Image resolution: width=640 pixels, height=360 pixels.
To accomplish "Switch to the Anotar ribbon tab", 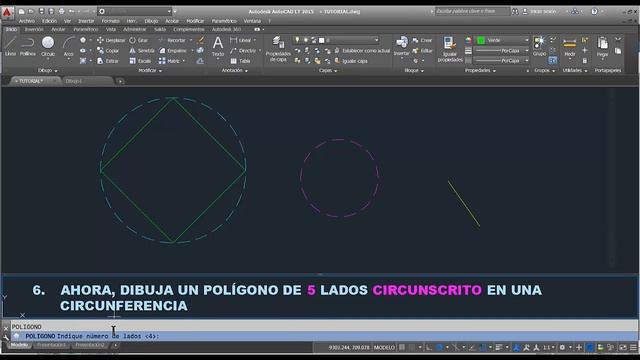I will click(58, 29).
